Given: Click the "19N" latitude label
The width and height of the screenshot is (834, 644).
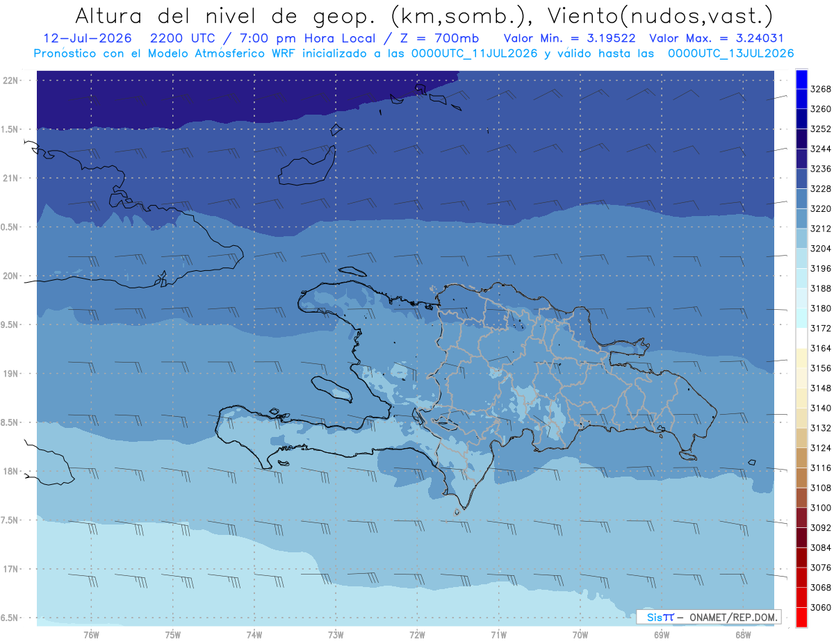Looking at the screenshot, I should [11, 374].
